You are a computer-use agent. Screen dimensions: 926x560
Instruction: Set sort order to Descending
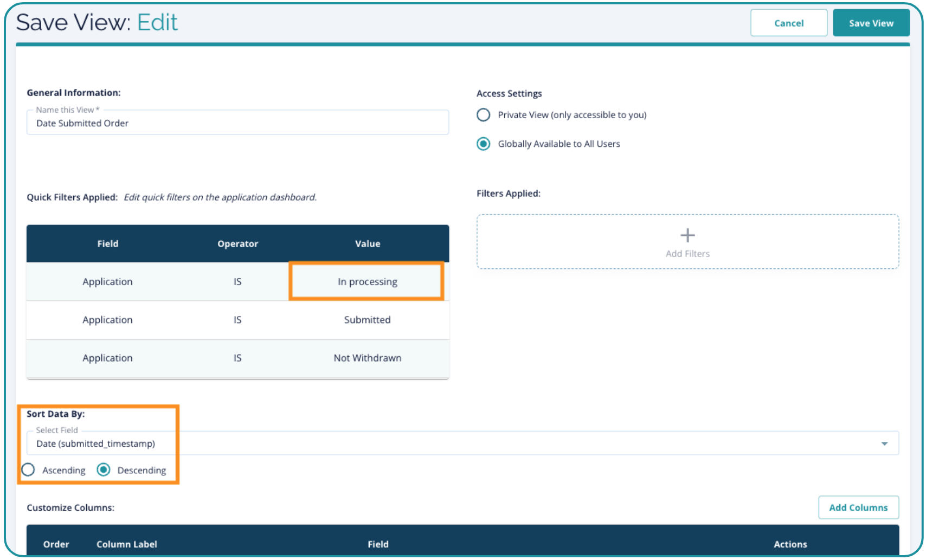104,469
